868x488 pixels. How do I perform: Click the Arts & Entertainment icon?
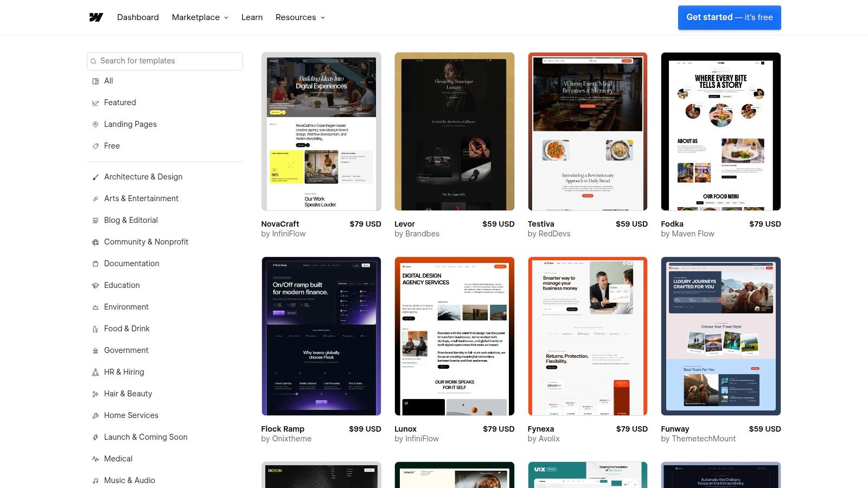coord(95,199)
